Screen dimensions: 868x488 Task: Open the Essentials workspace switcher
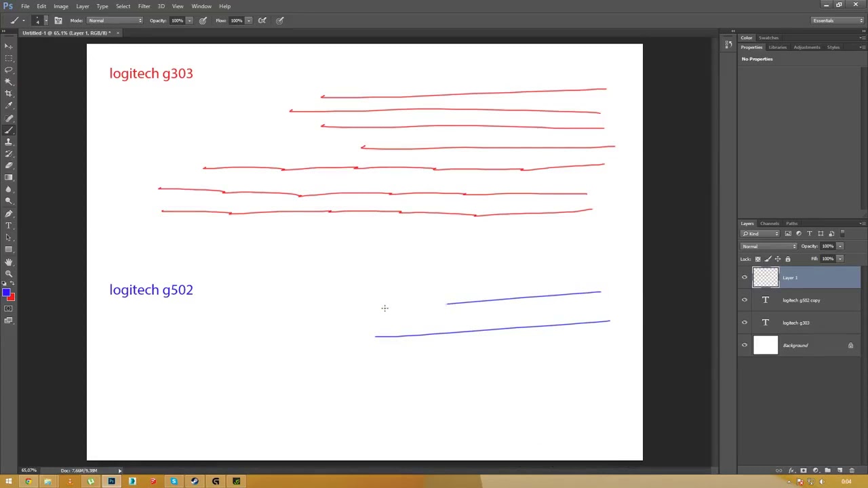coord(837,20)
